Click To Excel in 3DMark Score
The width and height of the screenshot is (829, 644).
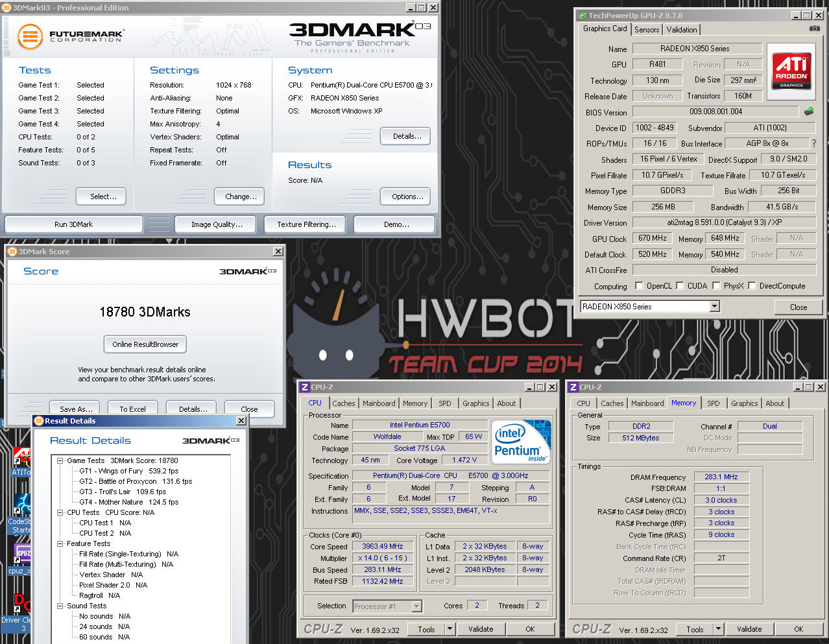click(x=132, y=409)
